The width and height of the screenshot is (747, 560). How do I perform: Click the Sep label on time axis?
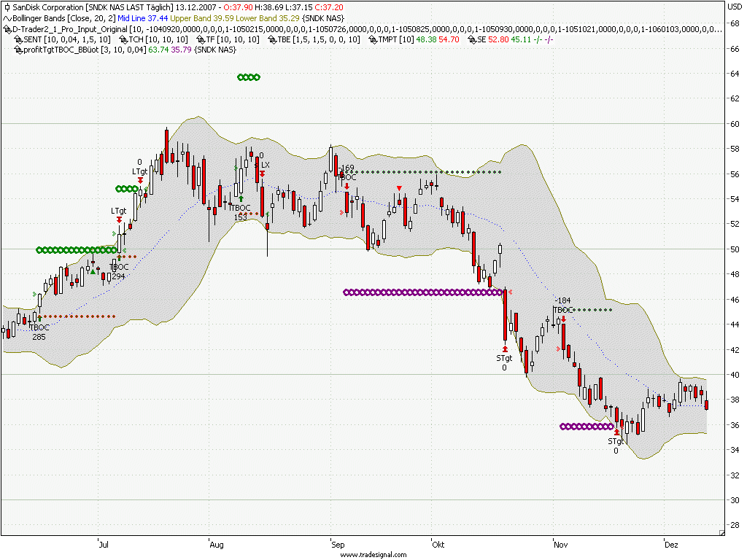point(338,545)
